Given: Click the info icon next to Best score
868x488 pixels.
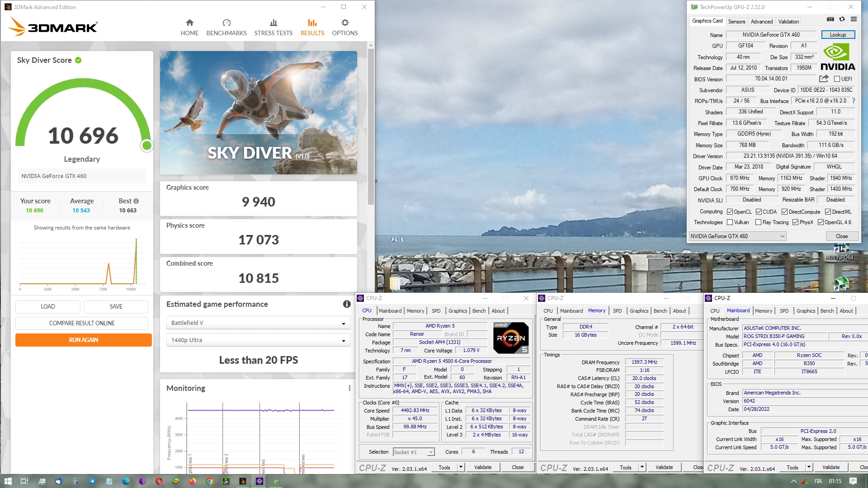Looking at the screenshot, I should coord(136,201).
